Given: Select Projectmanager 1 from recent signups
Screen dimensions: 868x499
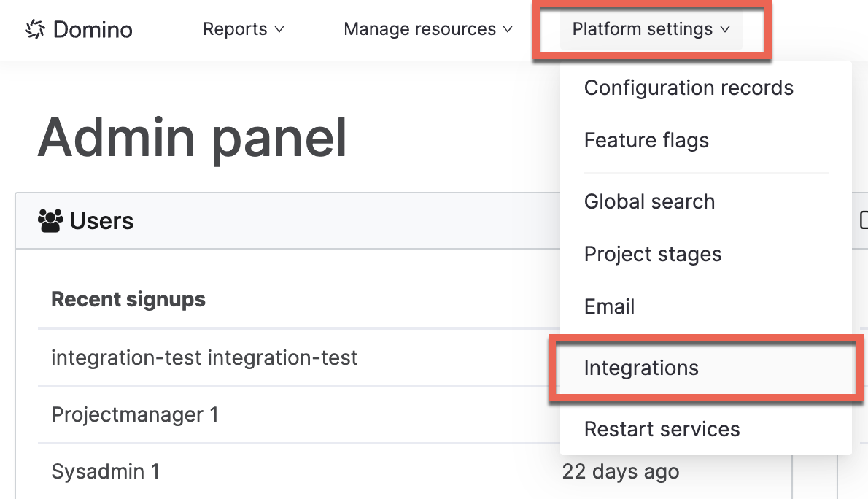Looking at the screenshot, I should (x=134, y=414).
